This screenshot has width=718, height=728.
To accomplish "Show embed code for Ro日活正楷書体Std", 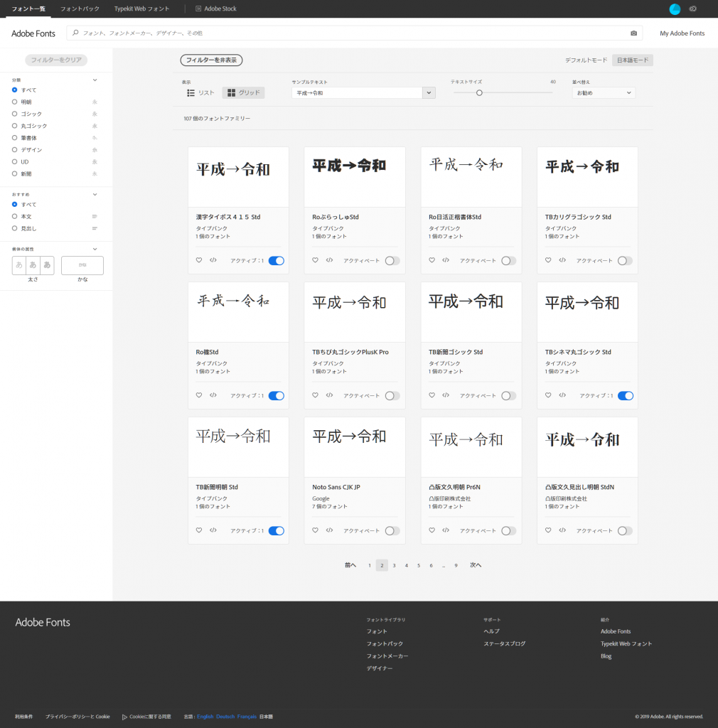I will tap(446, 260).
